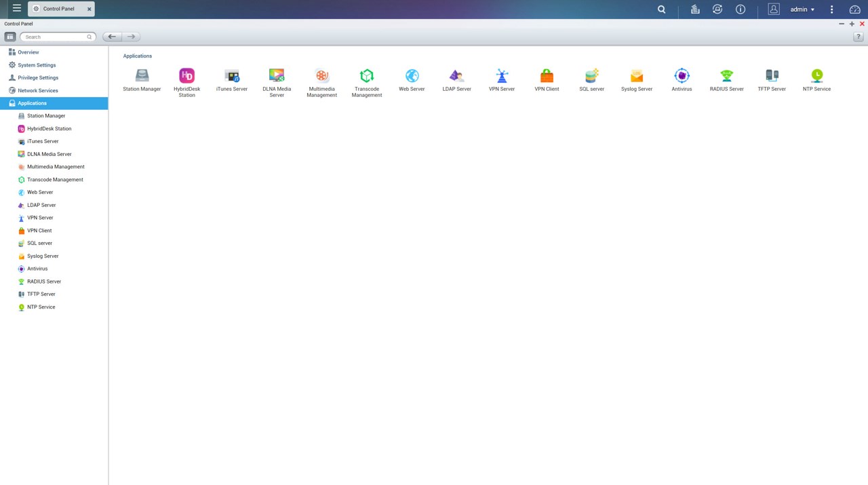
Task: Open the help question mark button
Action: click(858, 37)
